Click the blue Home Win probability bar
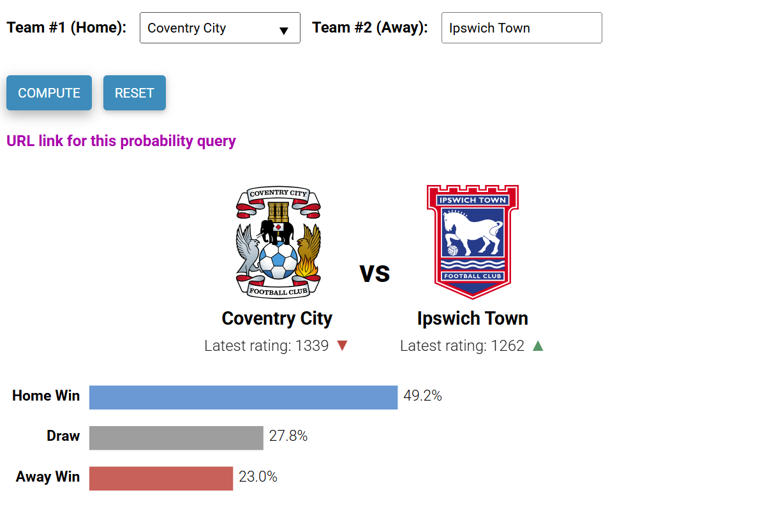772x532 pixels. coord(243,397)
